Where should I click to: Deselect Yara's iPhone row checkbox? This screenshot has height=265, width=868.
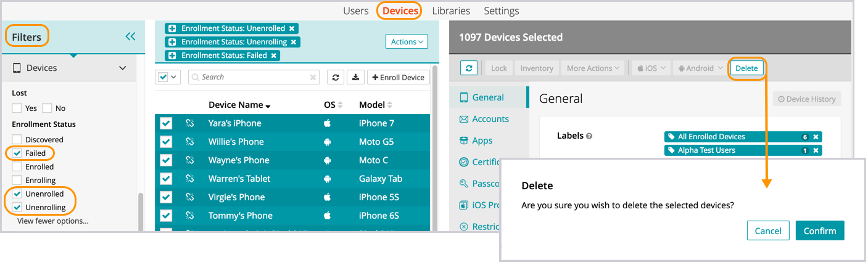tap(166, 123)
